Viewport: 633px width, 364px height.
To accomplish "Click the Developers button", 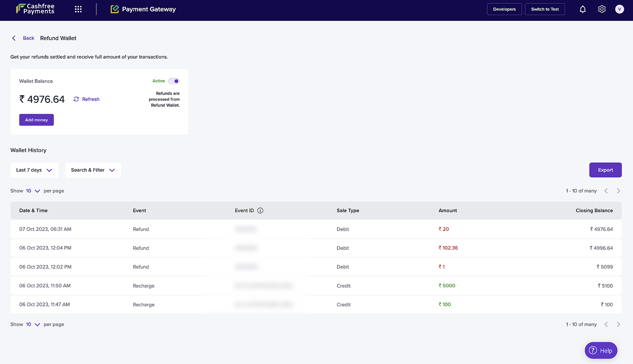I will pos(504,9).
